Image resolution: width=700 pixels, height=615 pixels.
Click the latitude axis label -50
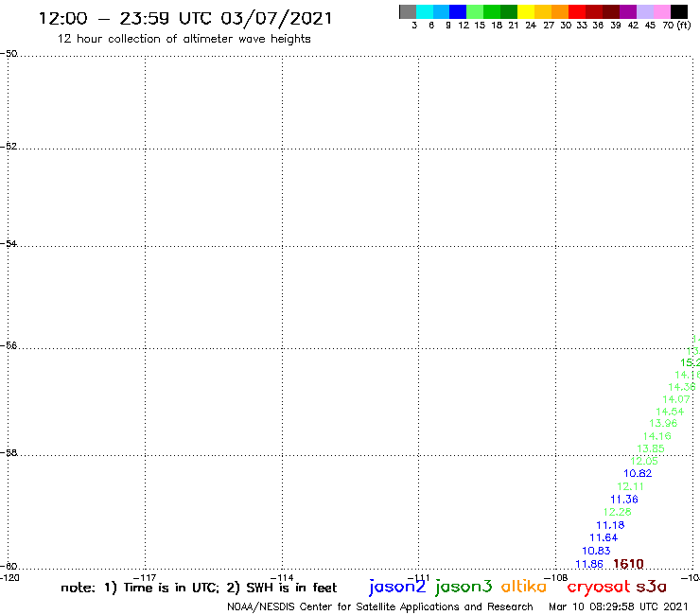[9, 54]
